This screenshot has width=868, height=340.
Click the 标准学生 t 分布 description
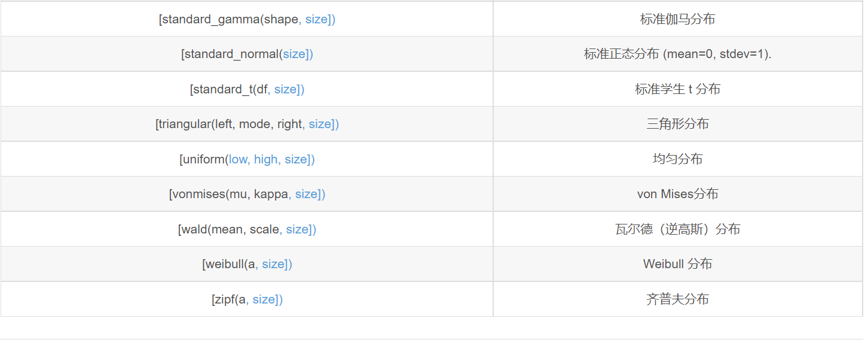[677, 89]
